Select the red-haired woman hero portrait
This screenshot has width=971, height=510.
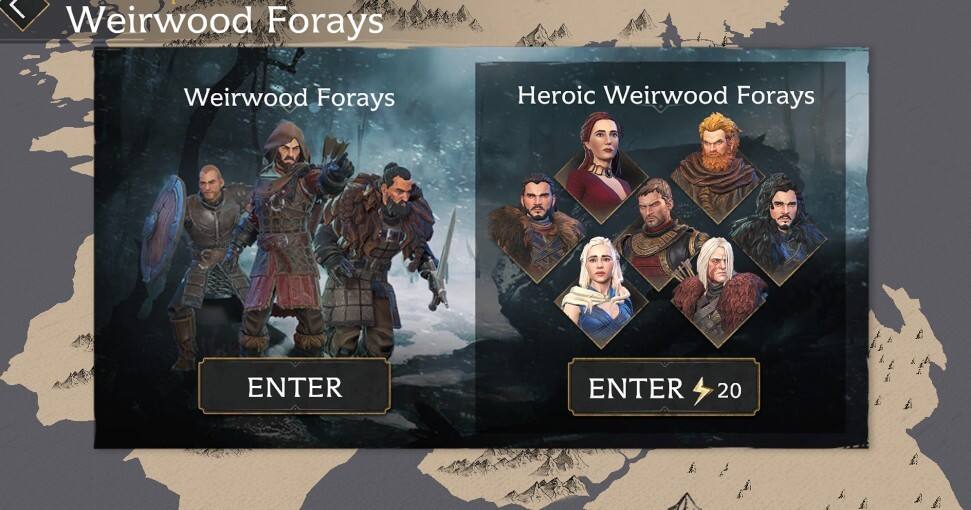pyautogui.click(x=600, y=166)
